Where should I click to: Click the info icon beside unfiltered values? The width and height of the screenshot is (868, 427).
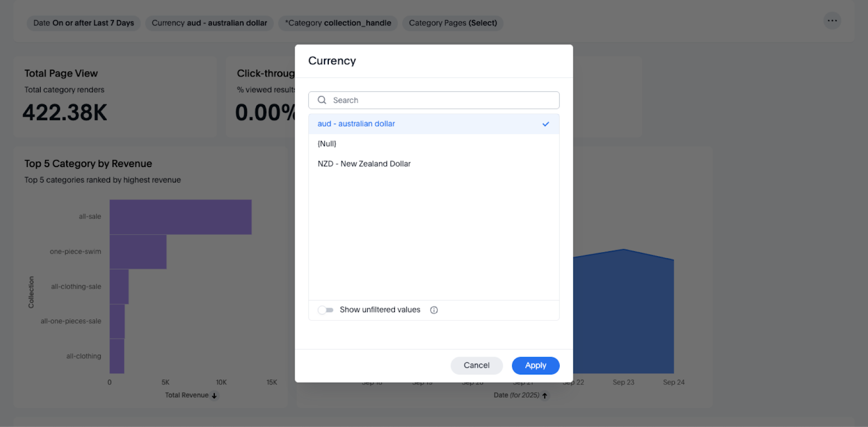[434, 310]
